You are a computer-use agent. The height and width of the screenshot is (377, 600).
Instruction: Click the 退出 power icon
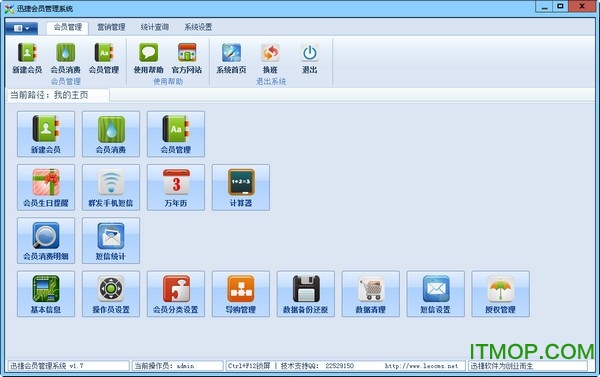click(310, 58)
